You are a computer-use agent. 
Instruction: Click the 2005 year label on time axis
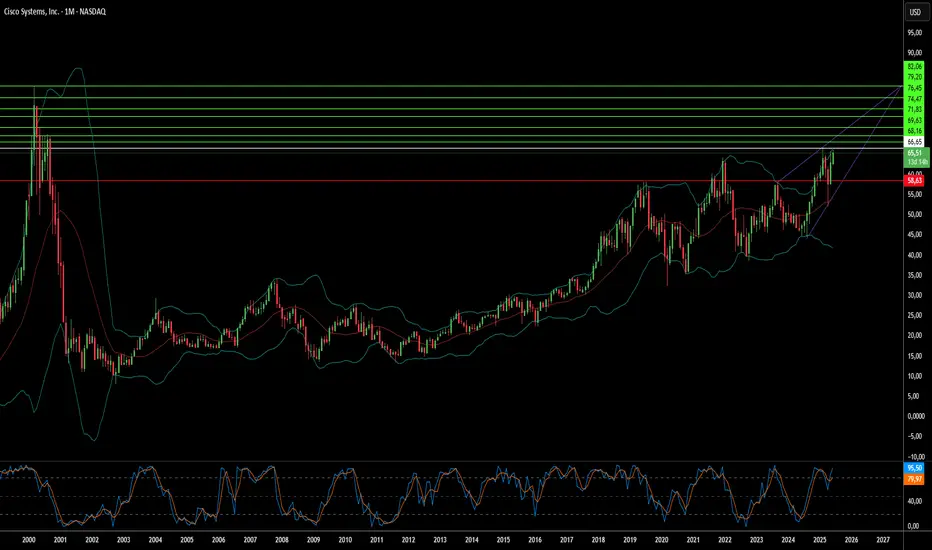click(187, 540)
